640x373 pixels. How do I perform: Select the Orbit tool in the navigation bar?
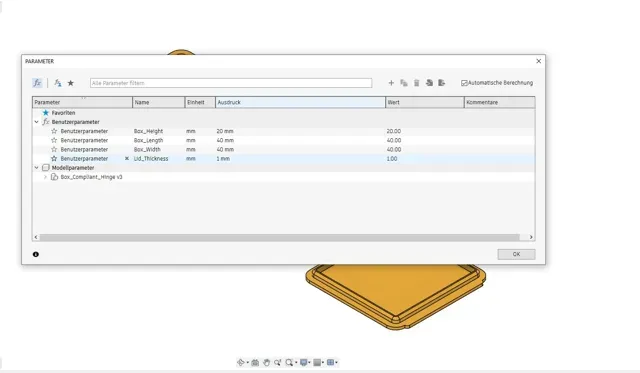[241, 362]
